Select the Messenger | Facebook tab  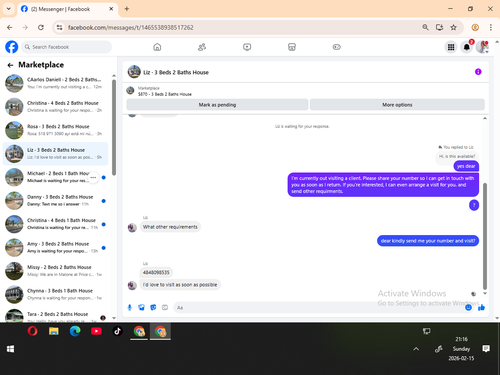click(66, 9)
